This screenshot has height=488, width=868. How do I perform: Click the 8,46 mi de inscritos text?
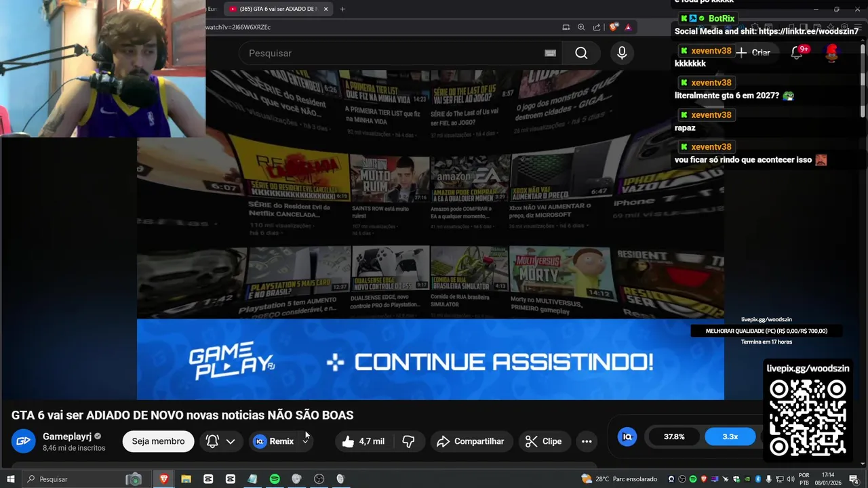(x=74, y=448)
